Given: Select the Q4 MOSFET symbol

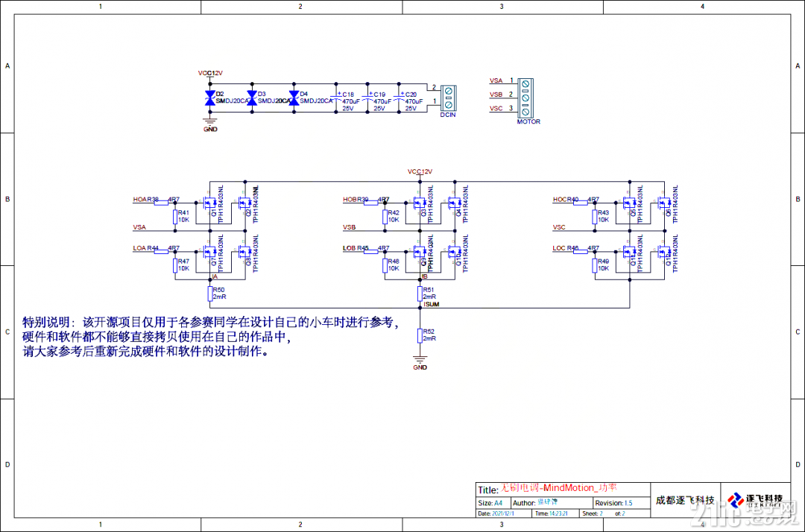Looking at the screenshot, I should [454, 203].
